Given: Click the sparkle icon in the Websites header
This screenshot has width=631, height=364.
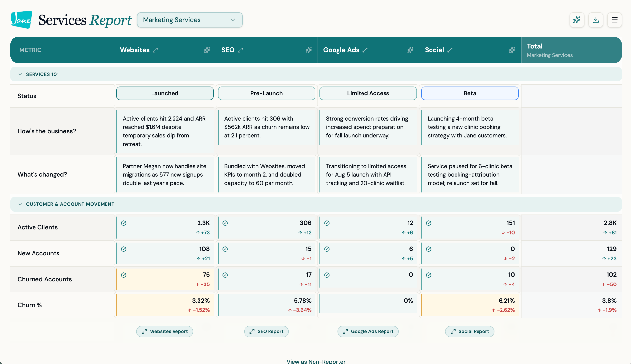Looking at the screenshot, I should [207, 50].
